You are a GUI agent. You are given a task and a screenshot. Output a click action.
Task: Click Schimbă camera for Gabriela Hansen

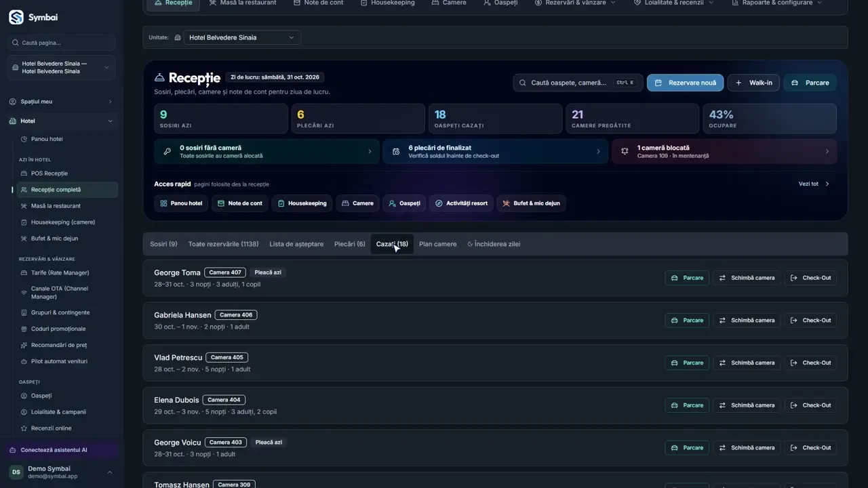pyautogui.click(x=747, y=321)
